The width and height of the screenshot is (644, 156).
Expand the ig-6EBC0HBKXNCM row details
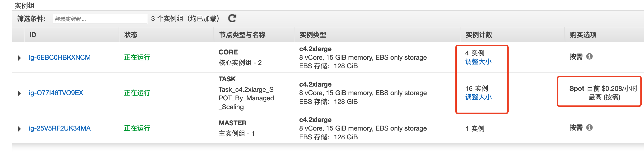coord(19,58)
